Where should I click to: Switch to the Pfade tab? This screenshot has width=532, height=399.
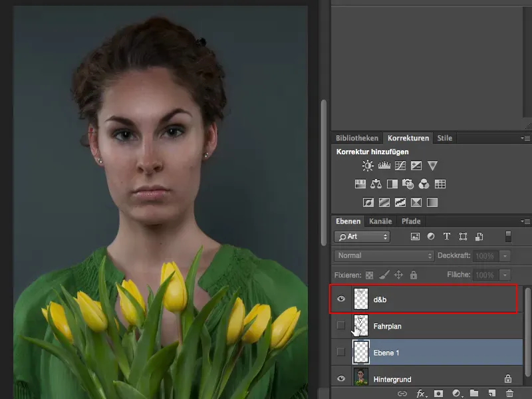click(411, 221)
